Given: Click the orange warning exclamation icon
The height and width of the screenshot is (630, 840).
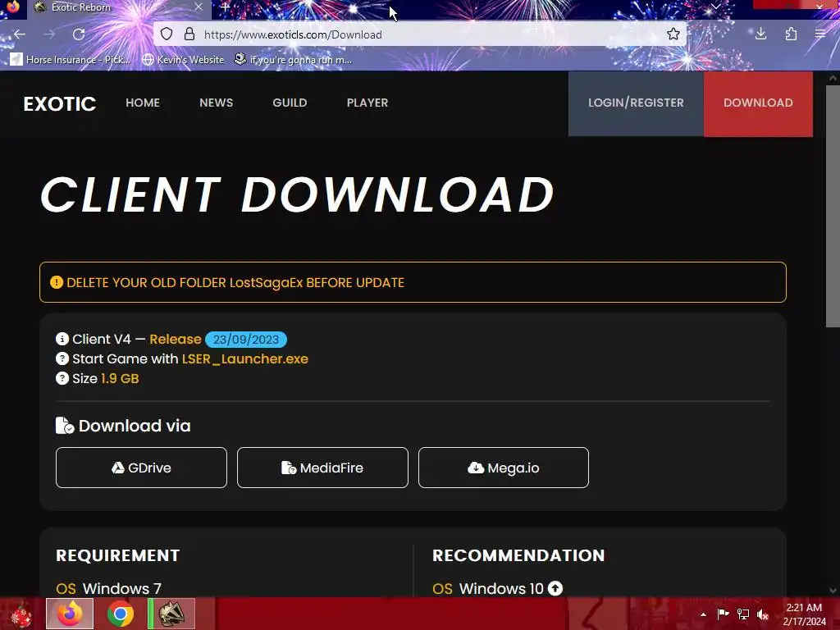Looking at the screenshot, I should [x=57, y=282].
